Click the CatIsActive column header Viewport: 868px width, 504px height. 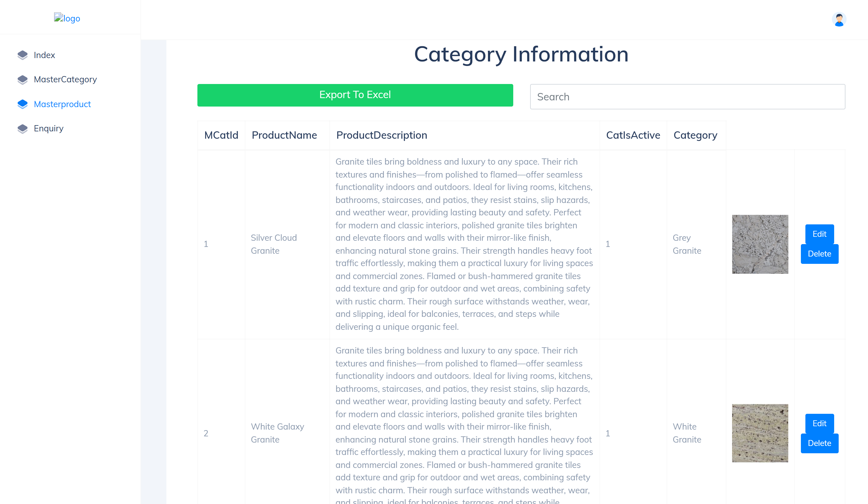633,135
